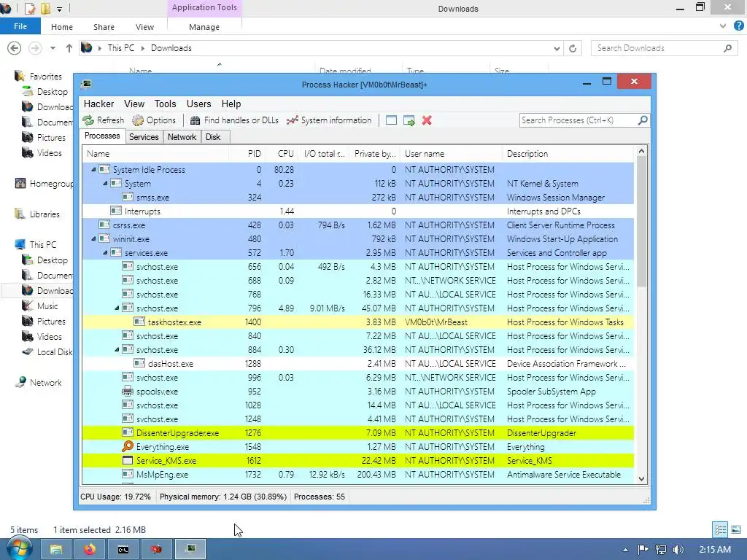
Task: Select the DissenterUpgrader.exe process icon
Action: (127, 433)
